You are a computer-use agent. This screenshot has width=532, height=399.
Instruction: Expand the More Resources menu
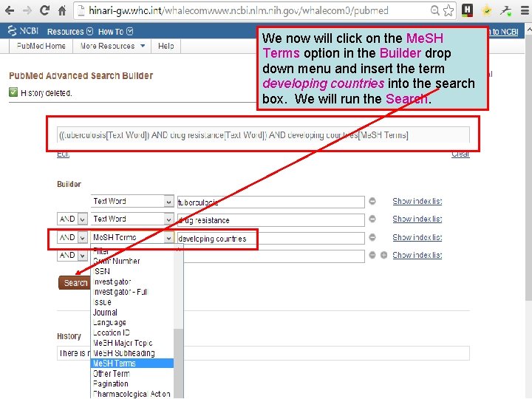click(x=112, y=46)
